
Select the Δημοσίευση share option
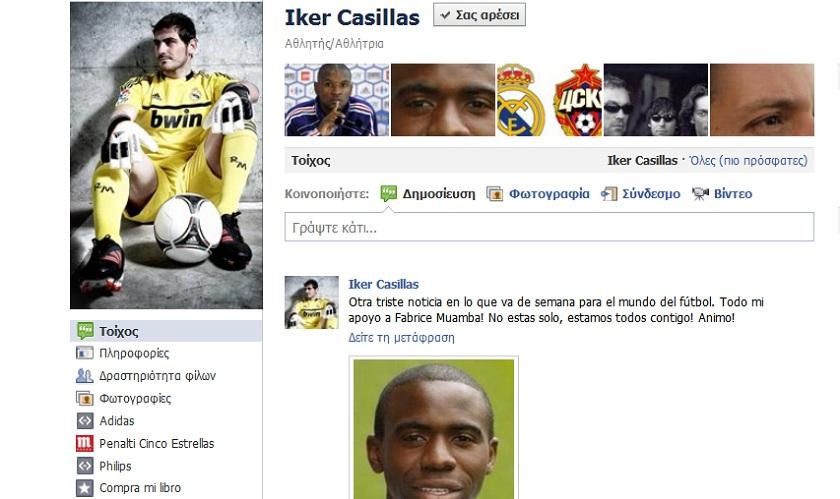click(428, 193)
